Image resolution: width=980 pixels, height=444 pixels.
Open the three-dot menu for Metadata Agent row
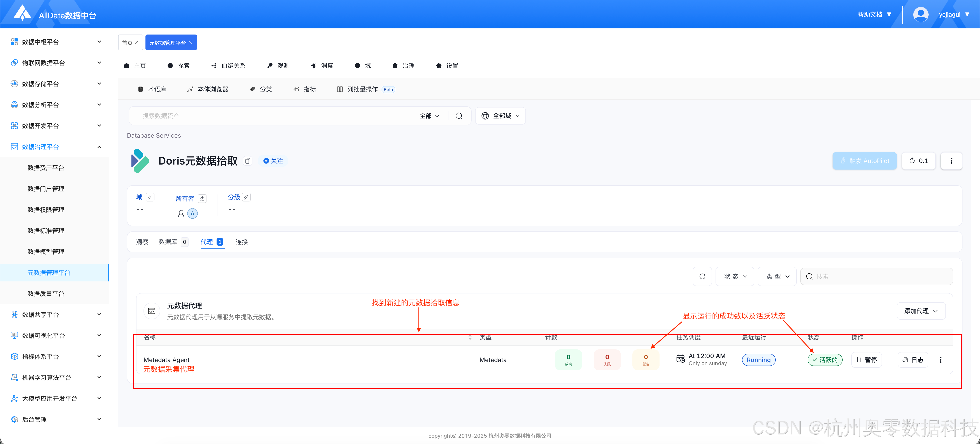click(940, 360)
